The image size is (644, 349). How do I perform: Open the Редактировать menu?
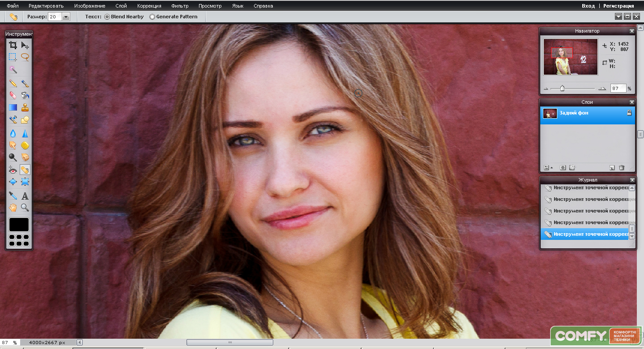tap(46, 6)
